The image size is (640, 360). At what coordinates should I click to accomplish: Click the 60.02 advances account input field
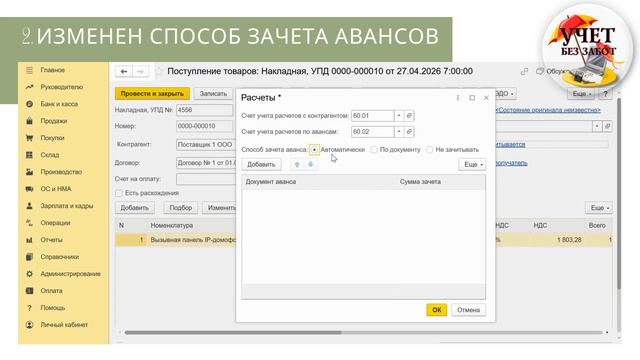[373, 132]
